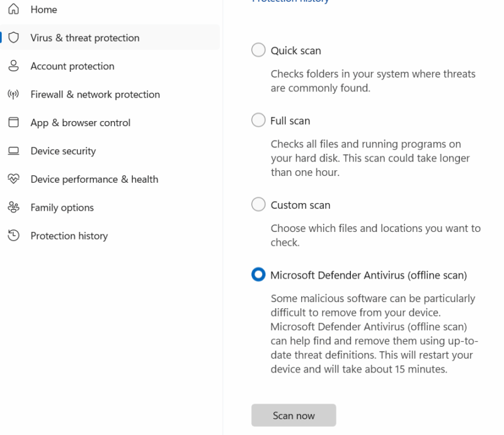Click the App & browser control icon
Image resolution: width=504 pixels, height=435 pixels.
point(13,122)
